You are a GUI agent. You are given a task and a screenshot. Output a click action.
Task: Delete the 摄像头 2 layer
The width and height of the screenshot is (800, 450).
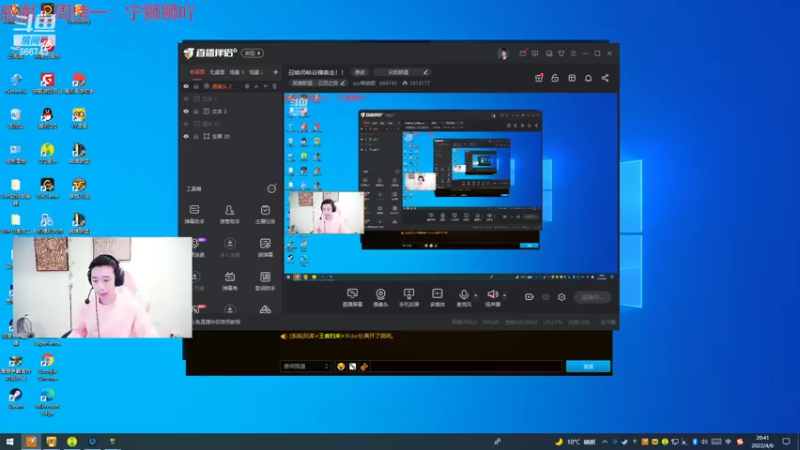coord(274,86)
